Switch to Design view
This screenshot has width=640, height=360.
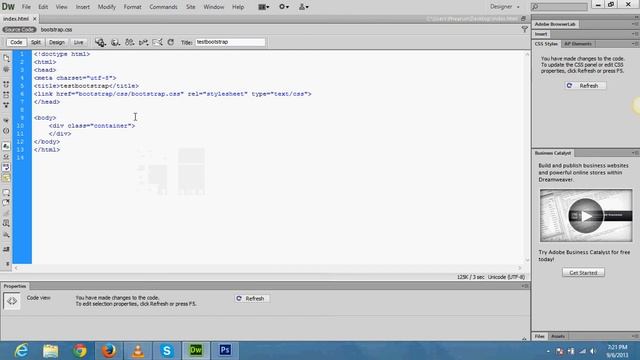[57, 42]
